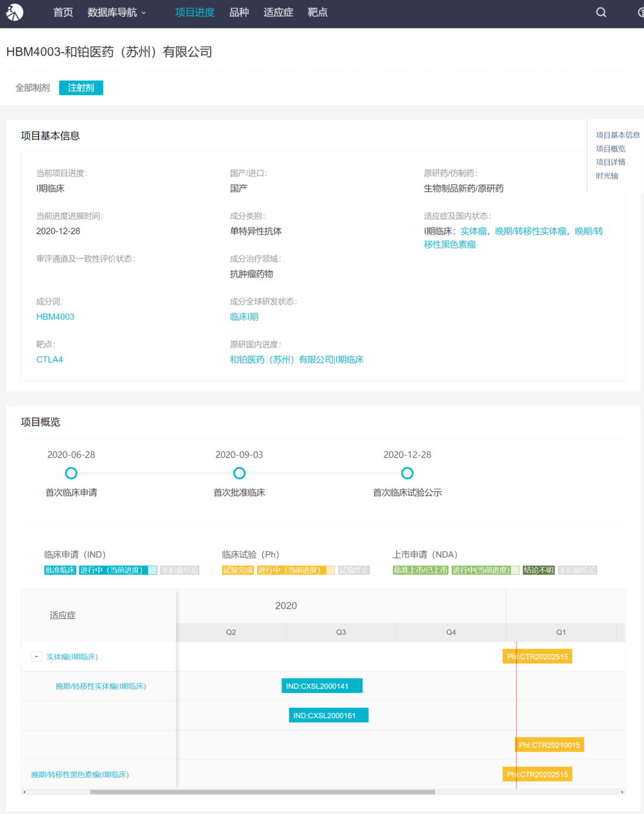Open the HBM4003 ingredient link

[x=55, y=317]
